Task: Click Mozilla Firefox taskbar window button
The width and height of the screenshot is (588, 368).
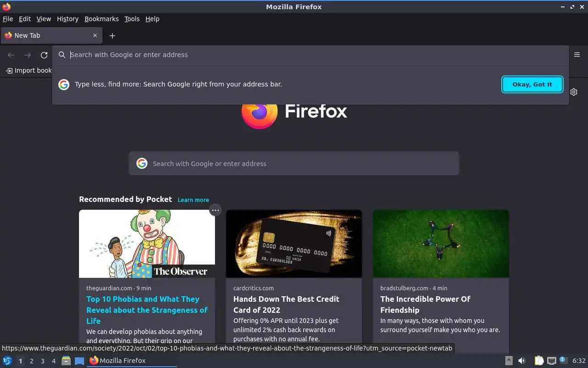Action: [132, 361]
